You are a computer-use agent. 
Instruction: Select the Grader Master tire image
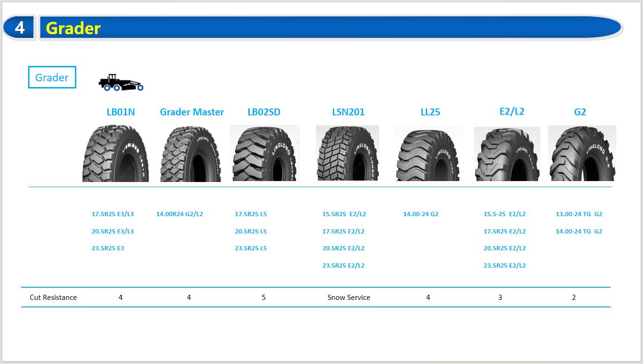(x=190, y=154)
